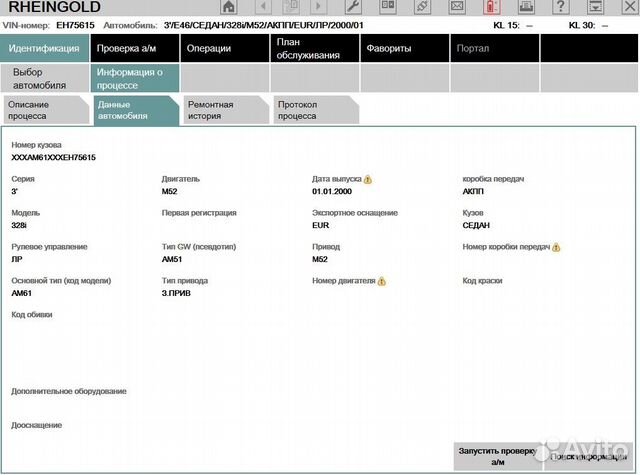Click body value СЕДАН

point(476,225)
